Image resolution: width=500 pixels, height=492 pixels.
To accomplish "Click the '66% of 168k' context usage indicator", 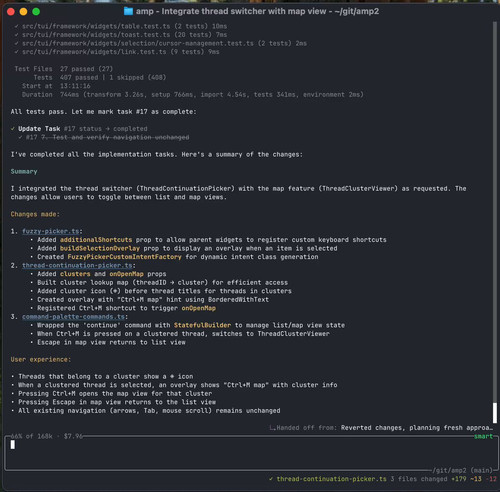I will click(31, 436).
